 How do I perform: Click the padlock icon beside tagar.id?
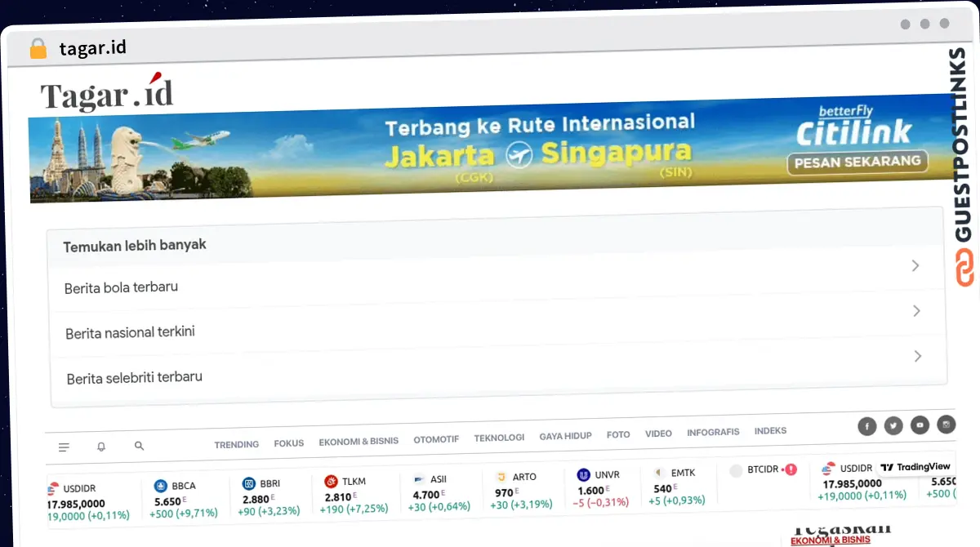(x=38, y=49)
